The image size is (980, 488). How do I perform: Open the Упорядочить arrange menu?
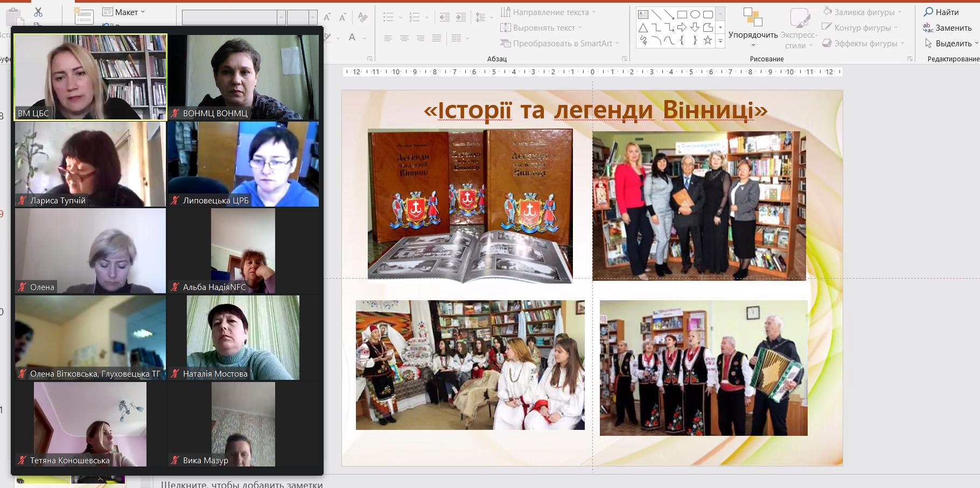click(753, 27)
